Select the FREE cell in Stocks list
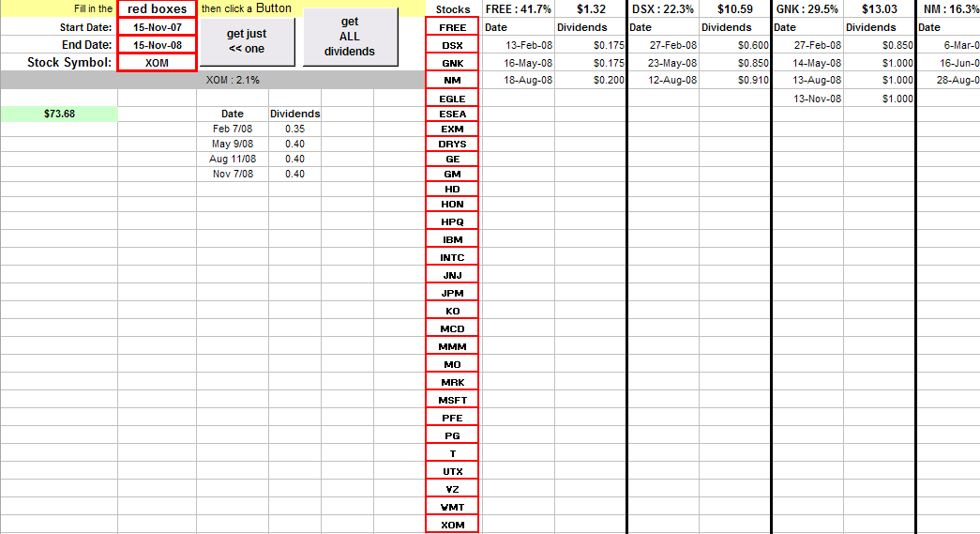Screen dimensions: 980x534 [453, 27]
